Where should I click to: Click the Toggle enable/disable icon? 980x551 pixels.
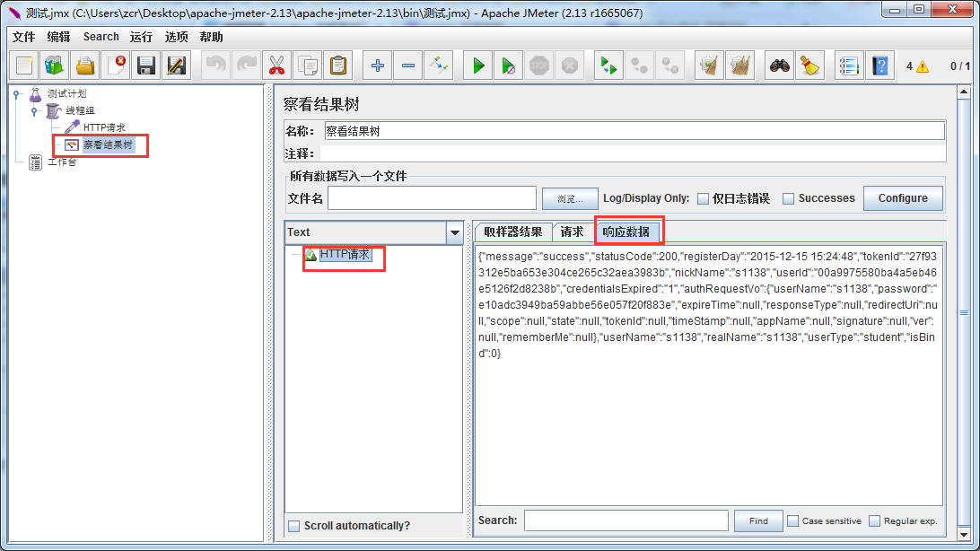pyautogui.click(x=439, y=66)
